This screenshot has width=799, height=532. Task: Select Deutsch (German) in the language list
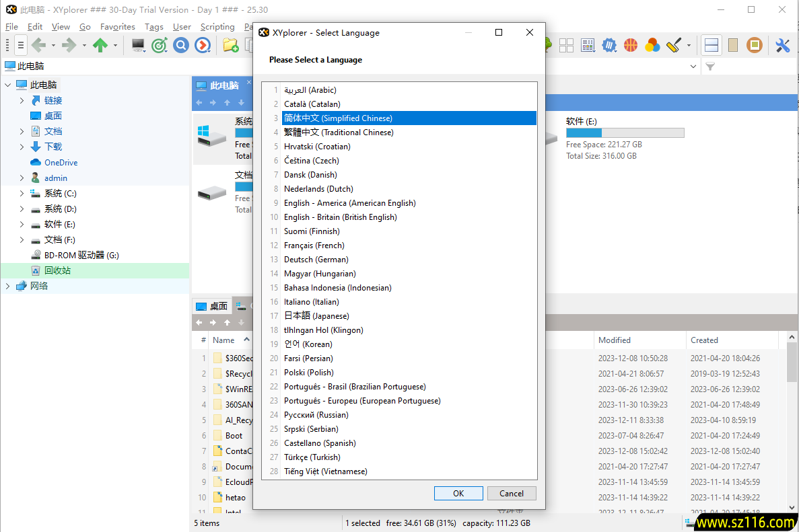coord(316,260)
